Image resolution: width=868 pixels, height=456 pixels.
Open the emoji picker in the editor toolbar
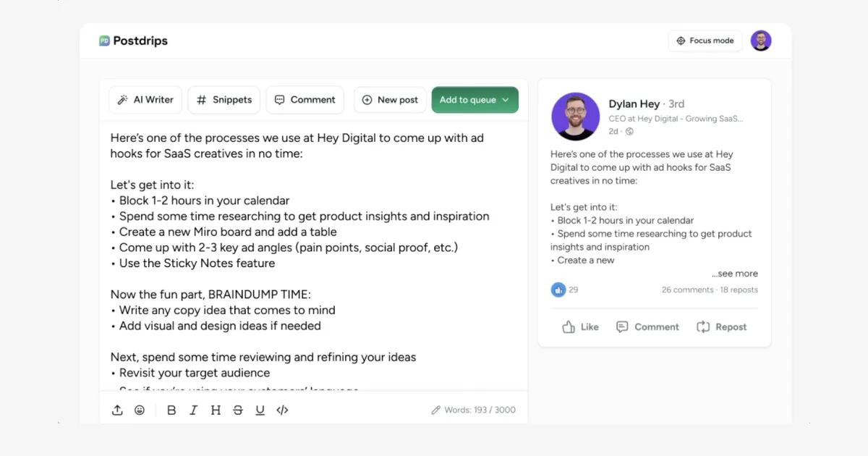[x=140, y=410]
